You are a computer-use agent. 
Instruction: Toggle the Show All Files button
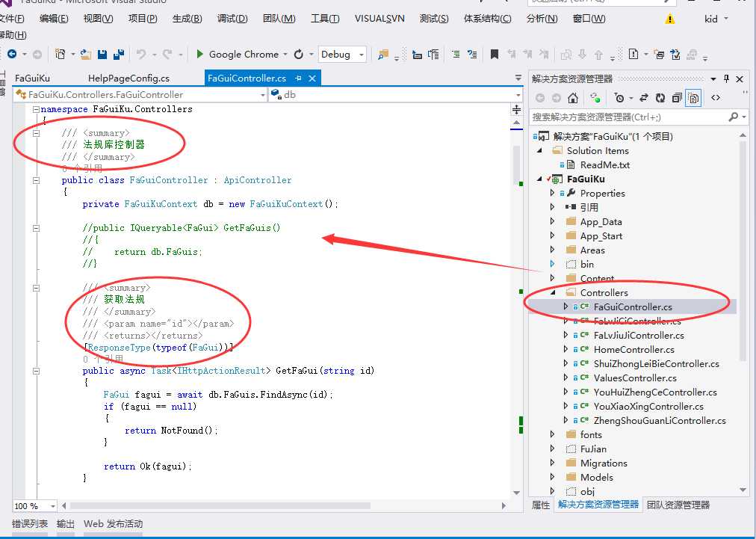point(693,98)
